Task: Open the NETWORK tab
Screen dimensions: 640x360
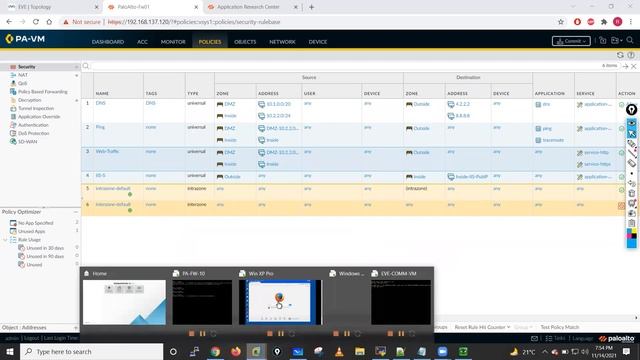Action: click(282, 42)
